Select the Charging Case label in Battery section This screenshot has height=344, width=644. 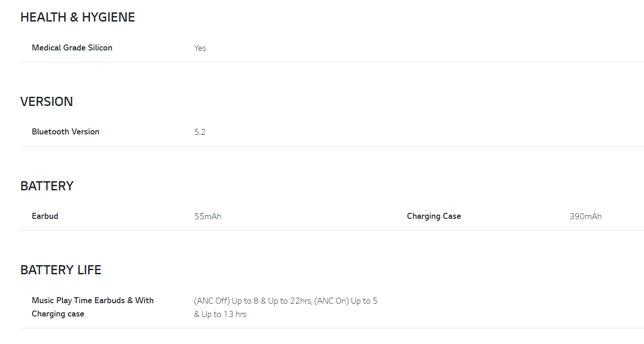coord(434,216)
